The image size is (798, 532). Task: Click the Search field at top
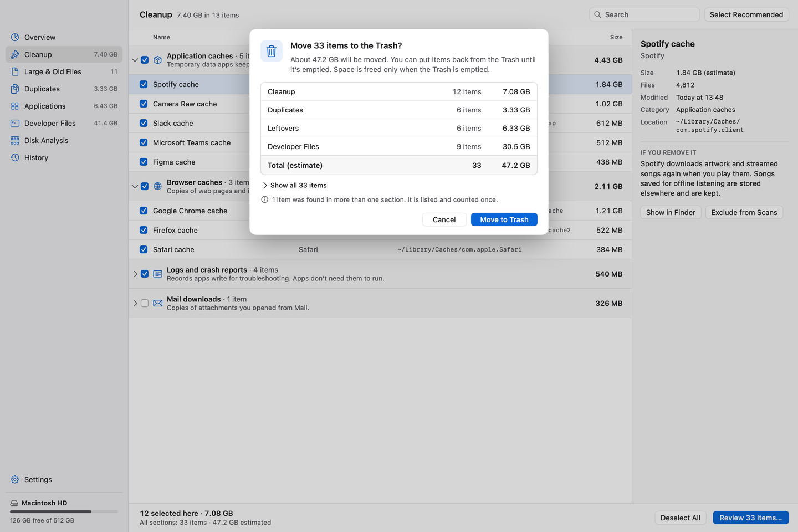[644, 14]
